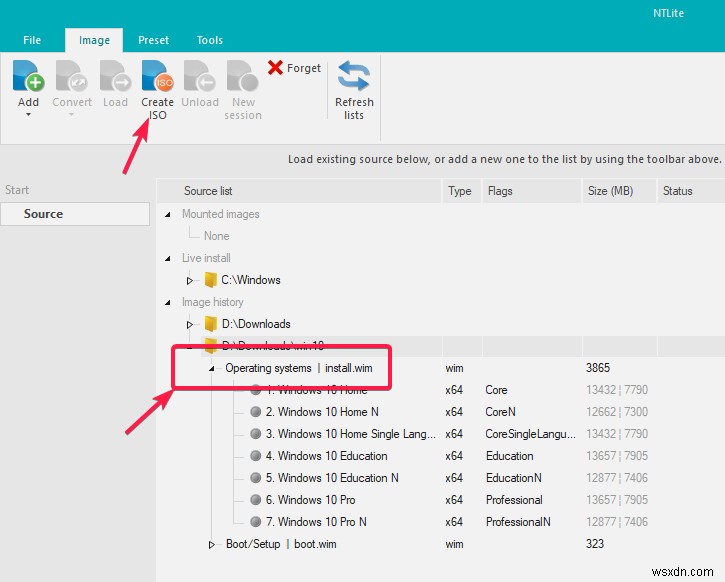
Task: Click the Refresh lists icon
Action: tap(354, 76)
